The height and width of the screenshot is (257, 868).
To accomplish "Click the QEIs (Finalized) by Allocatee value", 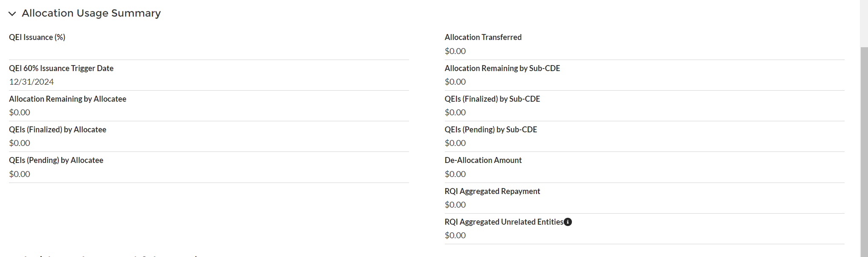I will [x=20, y=143].
